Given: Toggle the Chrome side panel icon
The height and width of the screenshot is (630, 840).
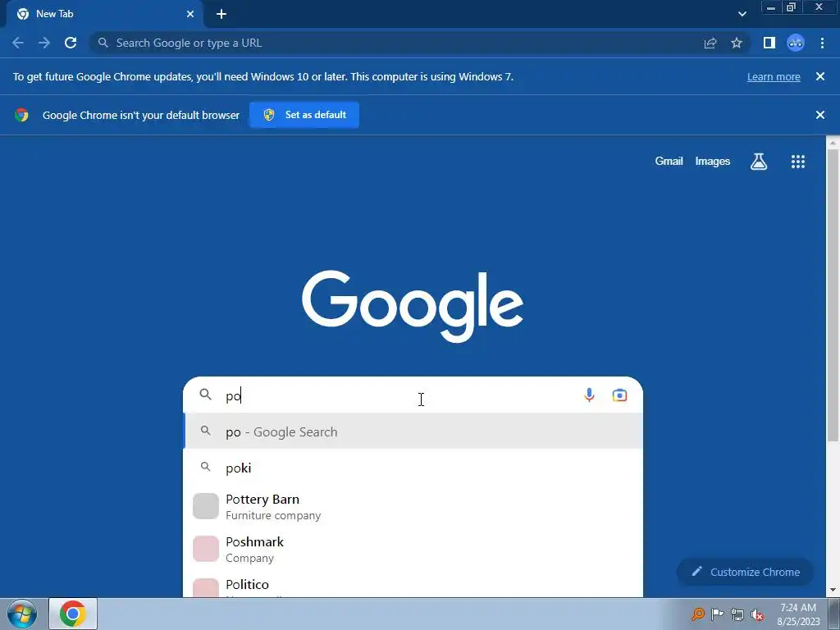Looking at the screenshot, I should [769, 43].
